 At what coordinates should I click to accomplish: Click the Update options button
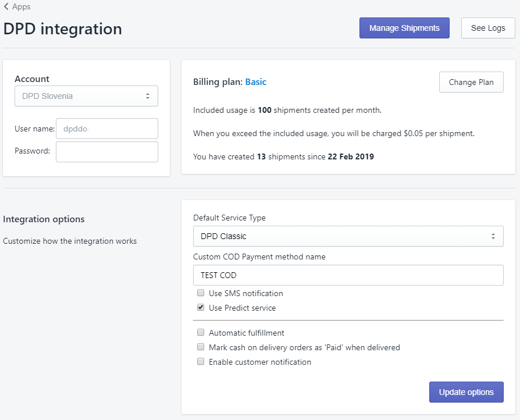466,392
